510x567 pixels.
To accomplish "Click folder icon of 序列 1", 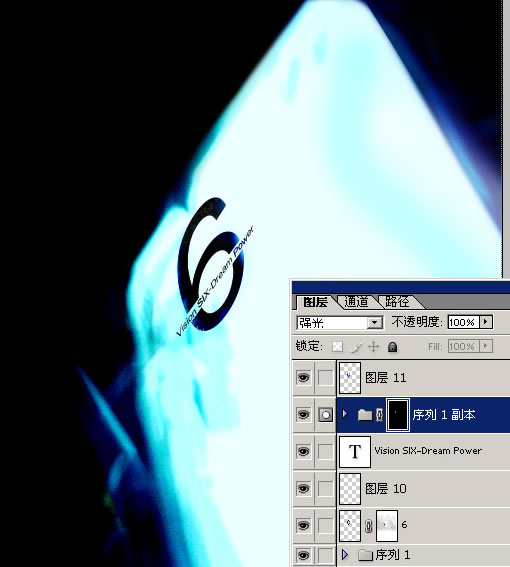I will point(365,554).
